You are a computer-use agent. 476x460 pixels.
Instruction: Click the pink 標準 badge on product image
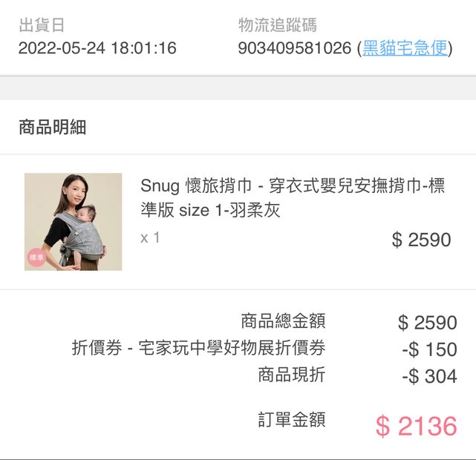[x=36, y=258]
